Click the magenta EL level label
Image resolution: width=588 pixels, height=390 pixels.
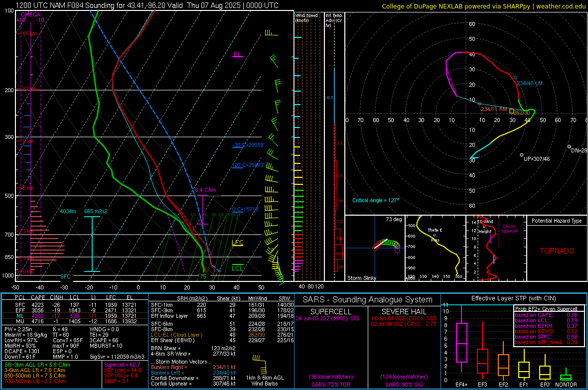tap(237, 54)
